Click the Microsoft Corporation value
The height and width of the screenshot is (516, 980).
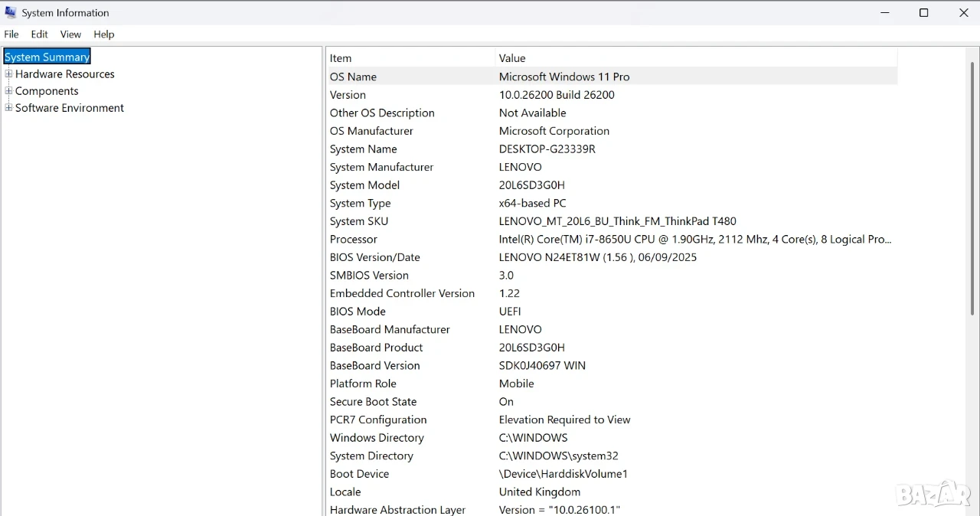coord(554,131)
